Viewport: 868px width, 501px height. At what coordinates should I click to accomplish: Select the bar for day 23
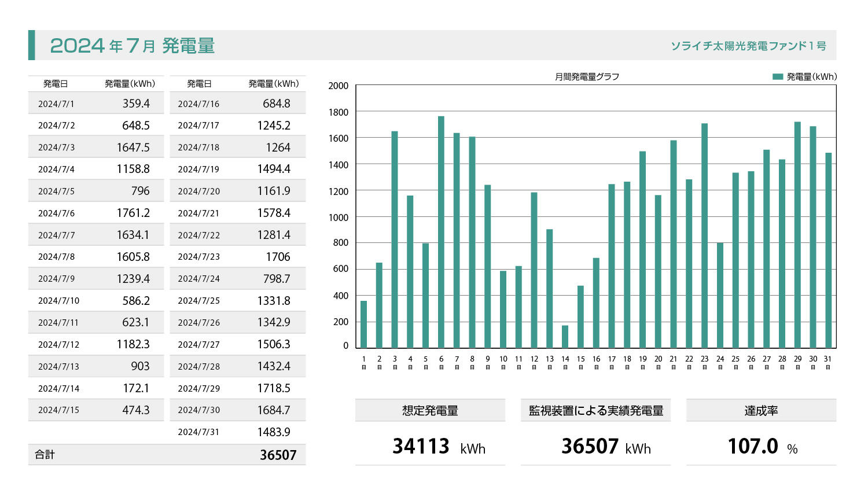[704, 235]
